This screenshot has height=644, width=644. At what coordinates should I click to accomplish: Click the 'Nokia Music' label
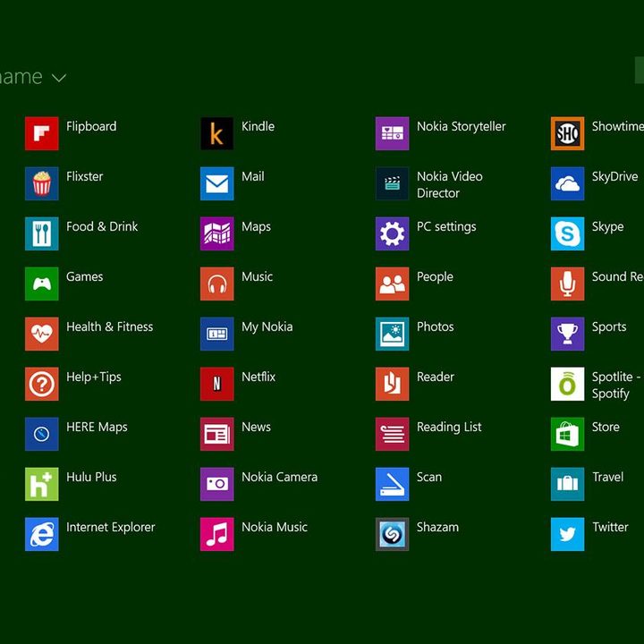[275, 528]
